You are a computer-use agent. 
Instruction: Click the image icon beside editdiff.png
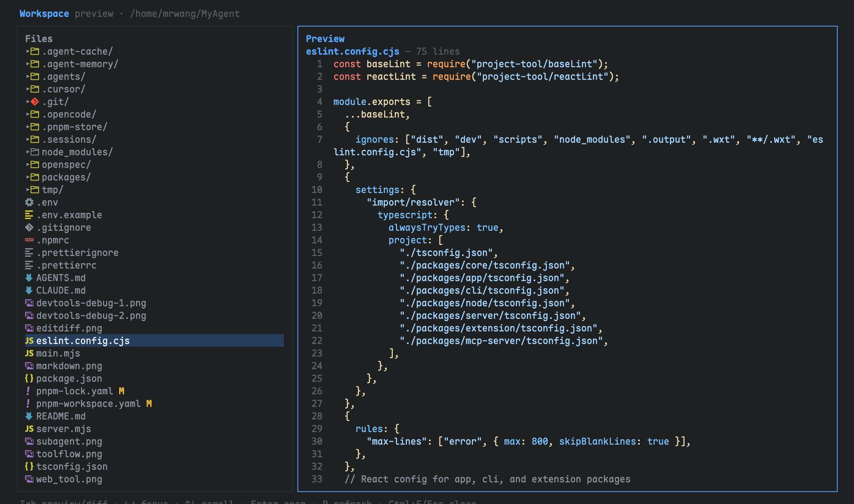[x=29, y=328]
